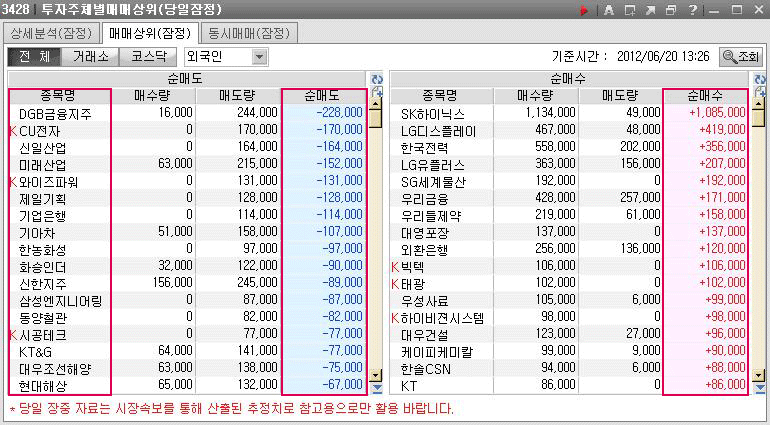Click the 조회 search button
Screen dimensions: 770x425
click(x=741, y=57)
